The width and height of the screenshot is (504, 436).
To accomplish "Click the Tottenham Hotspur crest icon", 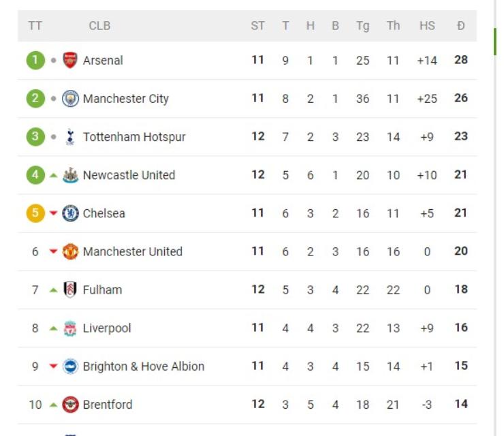I will pyautogui.click(x=70, y=136).
